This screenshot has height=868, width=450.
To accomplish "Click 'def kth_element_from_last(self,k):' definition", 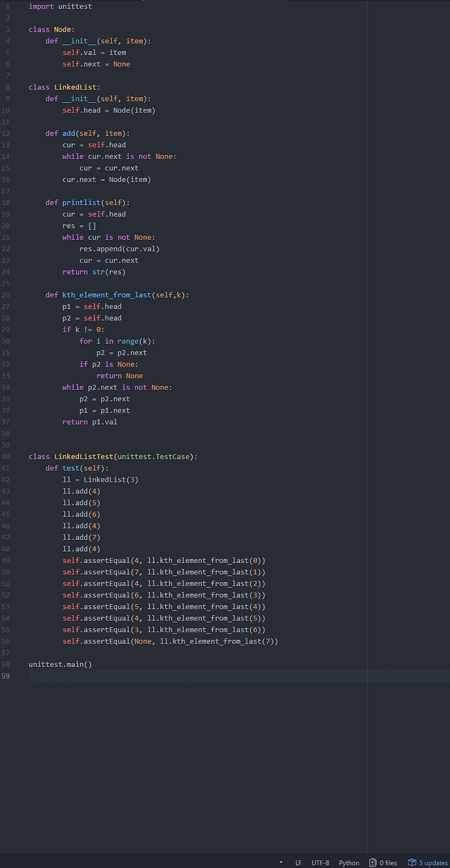I will [117, 295].
